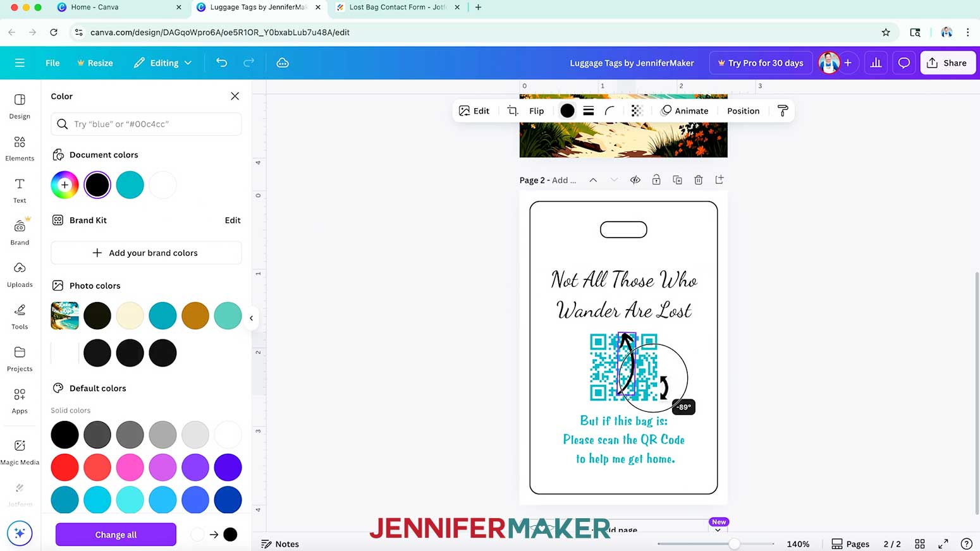Add a new document color
This screenshot has height=551, width=980.
click(64, 185)
